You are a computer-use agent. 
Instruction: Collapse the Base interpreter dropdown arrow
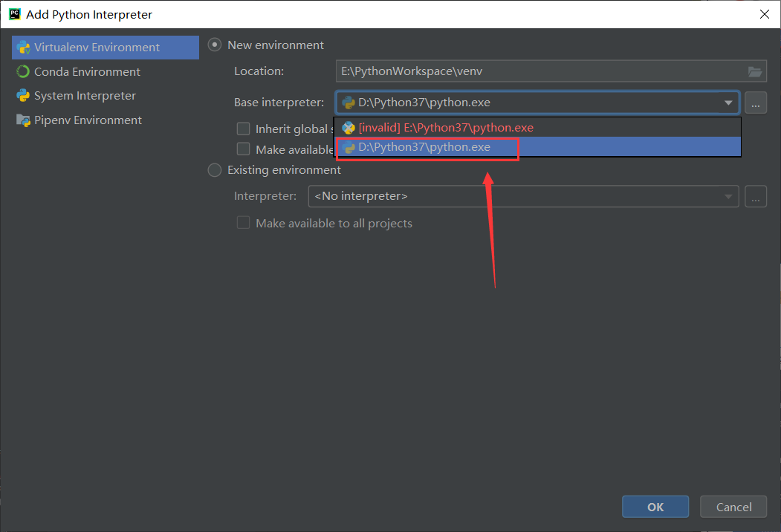click(x=728, y=103)
